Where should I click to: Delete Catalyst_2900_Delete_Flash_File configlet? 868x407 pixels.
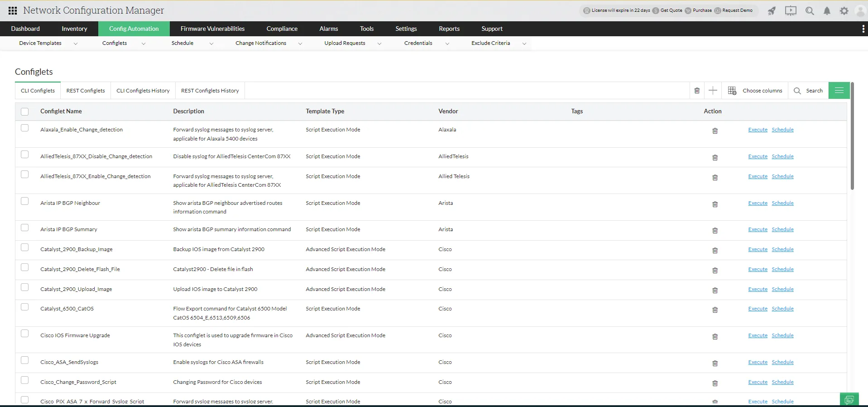click(715, 271)
